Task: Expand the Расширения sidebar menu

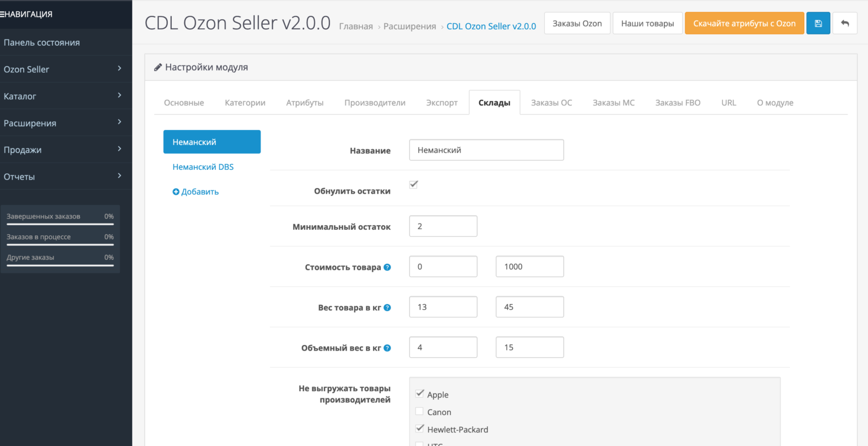Action: 66,123
